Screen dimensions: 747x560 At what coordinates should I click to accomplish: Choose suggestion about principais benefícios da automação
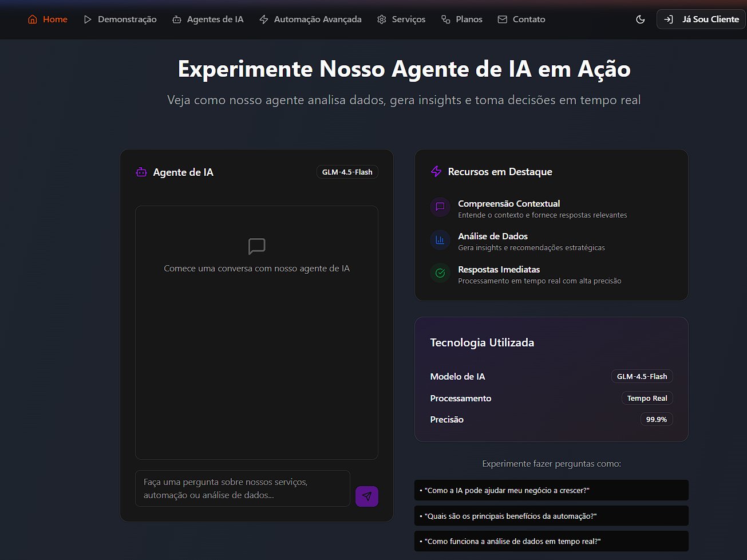551,516
